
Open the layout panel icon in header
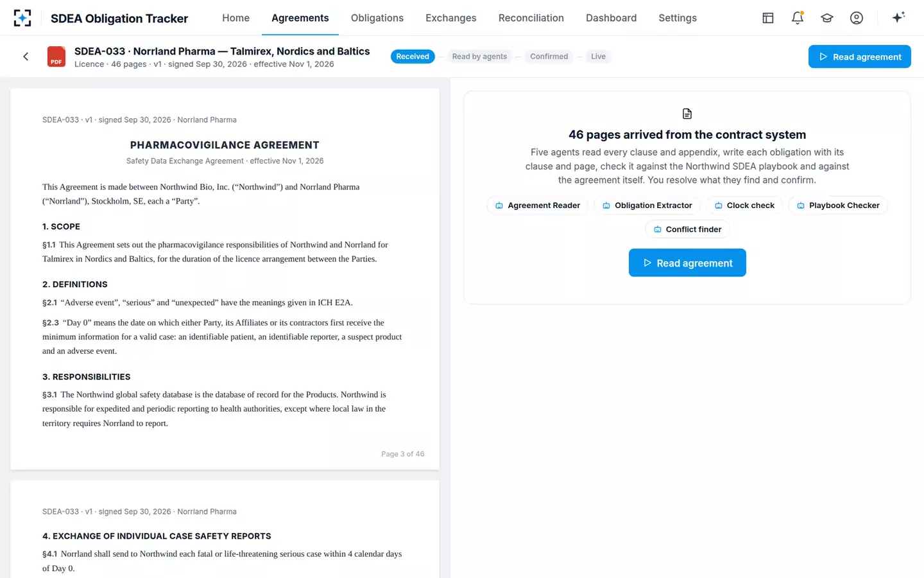[x=768, y=18]
